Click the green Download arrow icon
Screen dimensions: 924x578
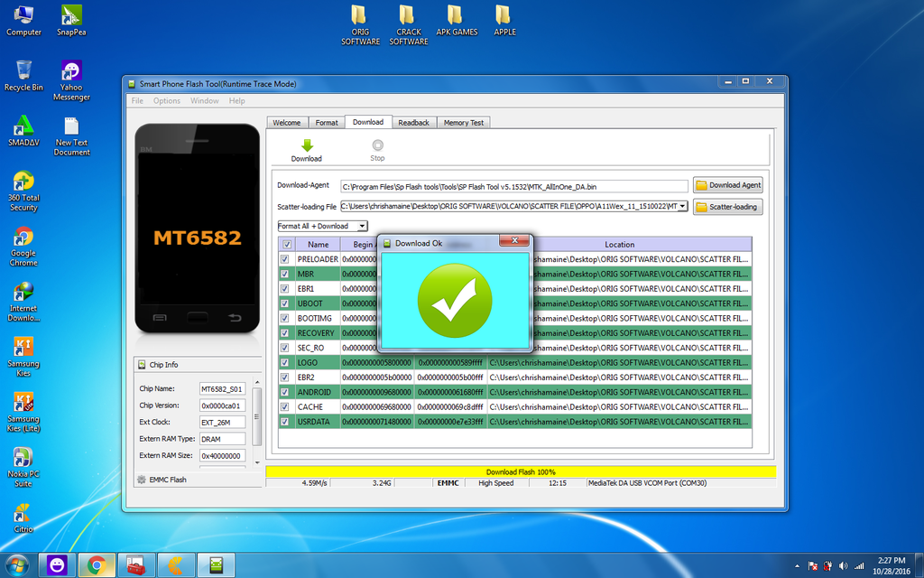306,145
